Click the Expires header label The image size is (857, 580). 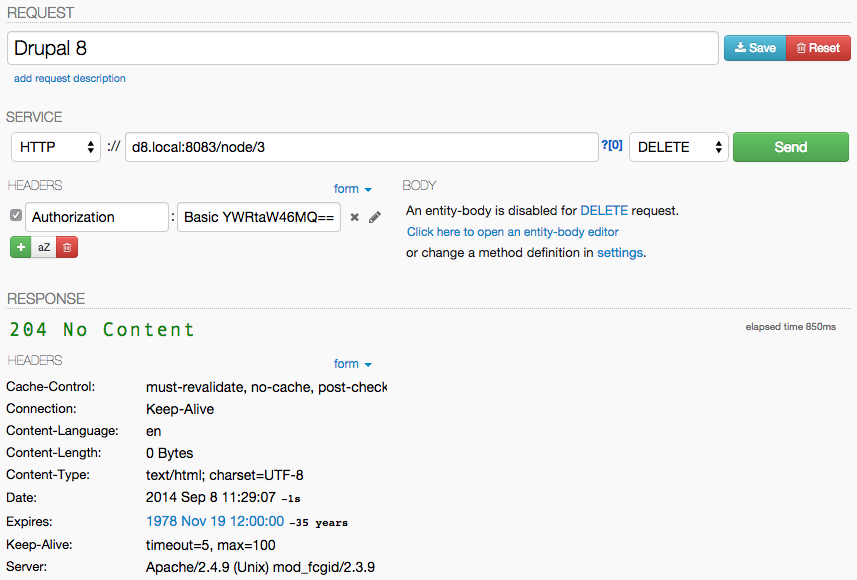29,522
